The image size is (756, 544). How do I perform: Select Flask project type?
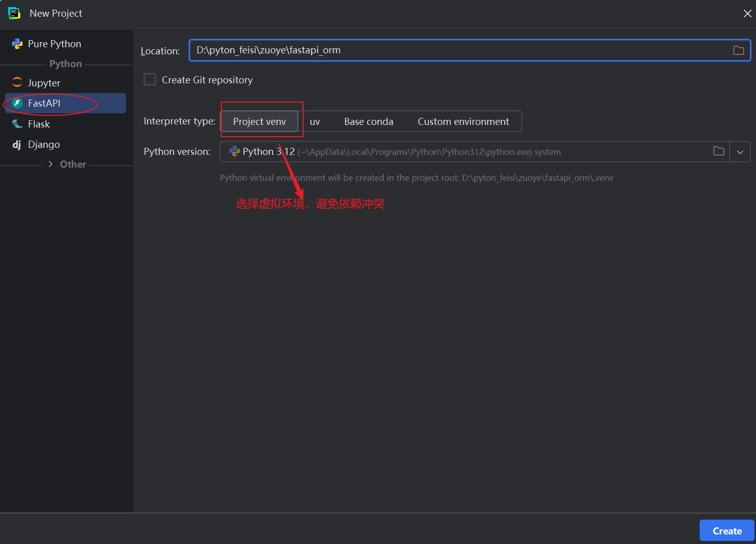click(x=65, y=124)
